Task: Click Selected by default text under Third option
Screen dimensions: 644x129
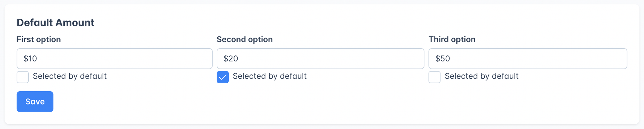Action: tap(481, 76)
